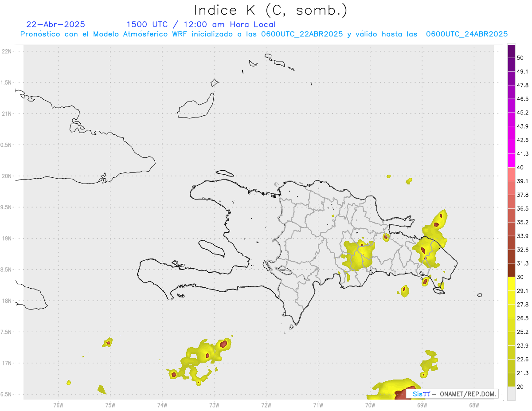Click the bottom color scale value "20"
The height and width of the screenshot is (411, 532).
(x=521, y=387)
